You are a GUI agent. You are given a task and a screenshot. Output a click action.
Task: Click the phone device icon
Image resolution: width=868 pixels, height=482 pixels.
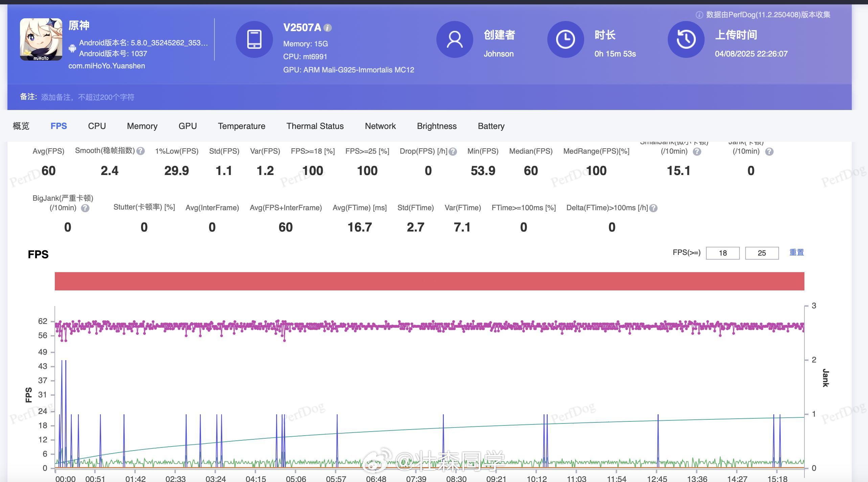[x=254, y=39]
